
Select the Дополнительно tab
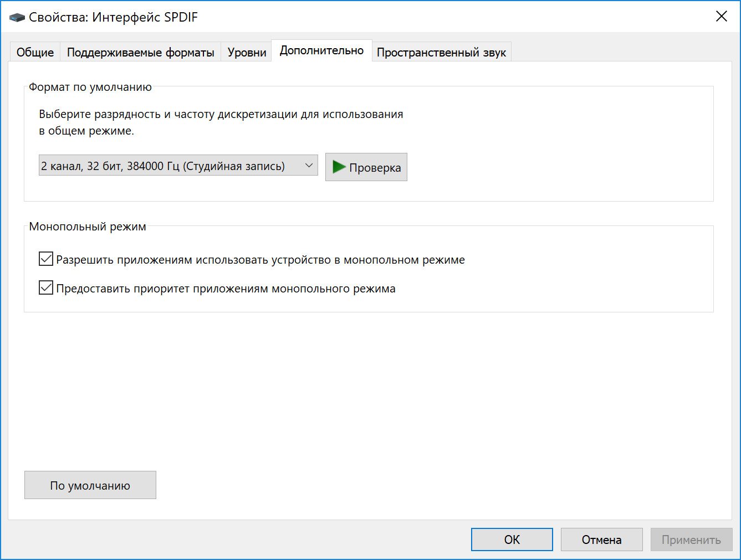pos(321,50)
